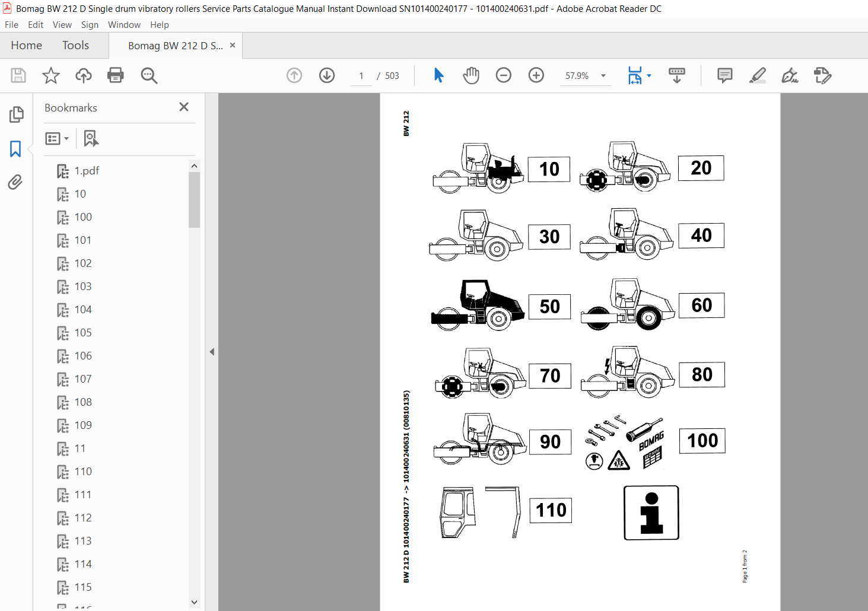Screen dimensions: 868x611
Task: Open the Find text magnifier tool
Action: pyautogui.click(x=149, y=75)
